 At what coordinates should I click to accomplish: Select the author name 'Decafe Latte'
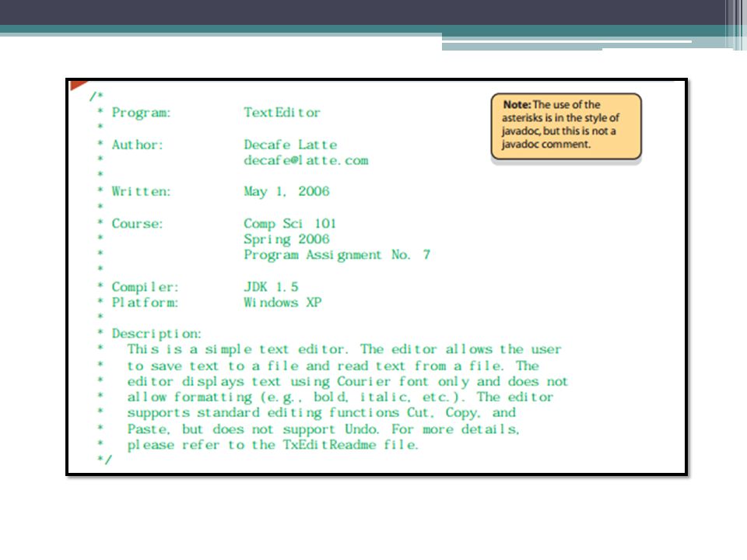click(290, 145)
